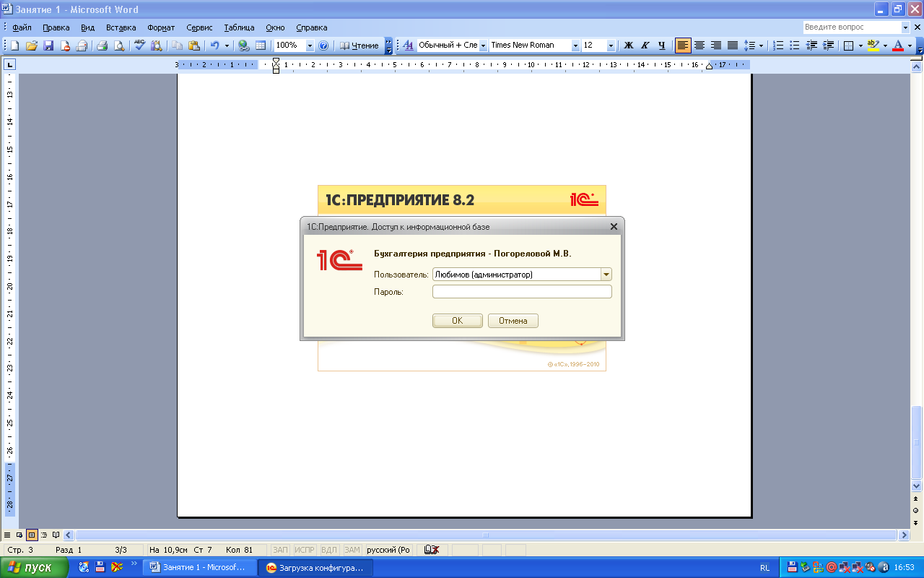Open the style dropdown list
This screenshot has height=578, width=924.
tap(483, 46)
